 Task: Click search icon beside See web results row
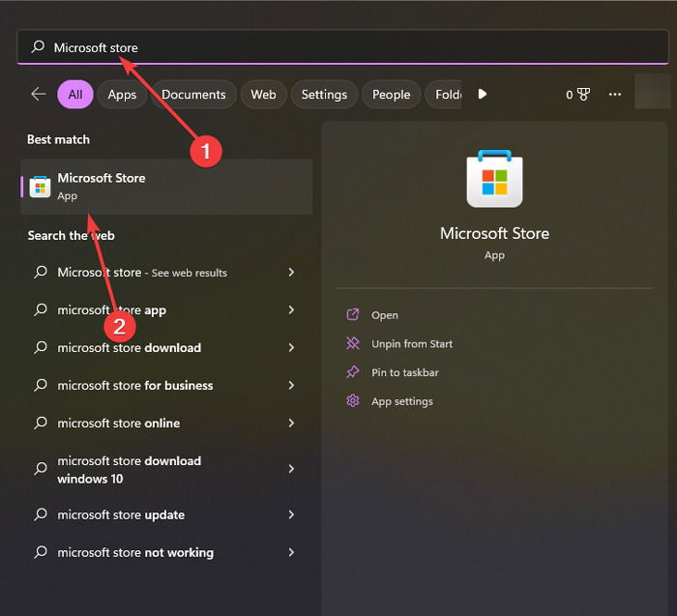[x=41, y=272]
